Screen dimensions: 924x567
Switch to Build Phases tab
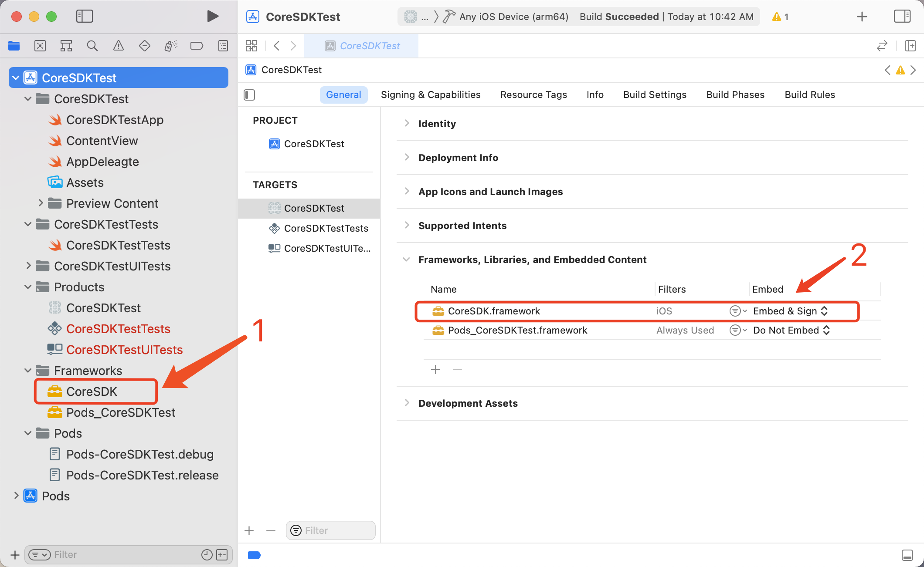(x=735, y=95)
